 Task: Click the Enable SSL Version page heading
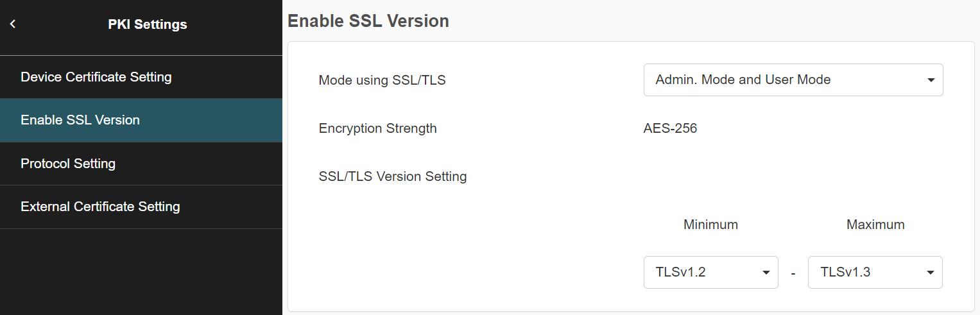tap(368, 21)
